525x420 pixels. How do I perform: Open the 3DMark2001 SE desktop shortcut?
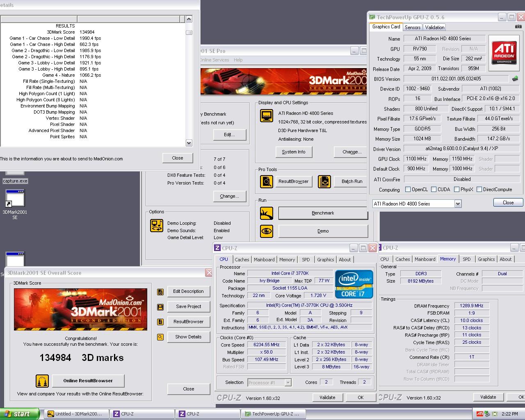pos(15,204)
